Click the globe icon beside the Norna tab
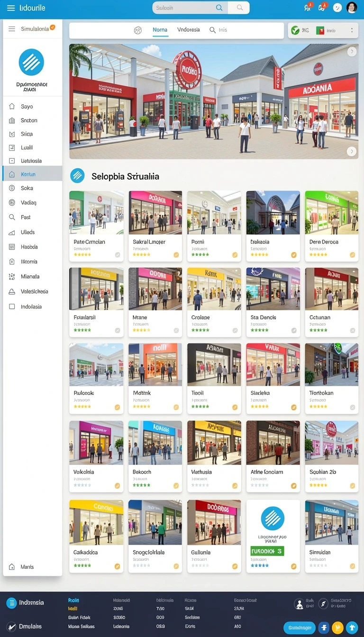The height and width of the screenshot is (637, 364). (138, 30)
